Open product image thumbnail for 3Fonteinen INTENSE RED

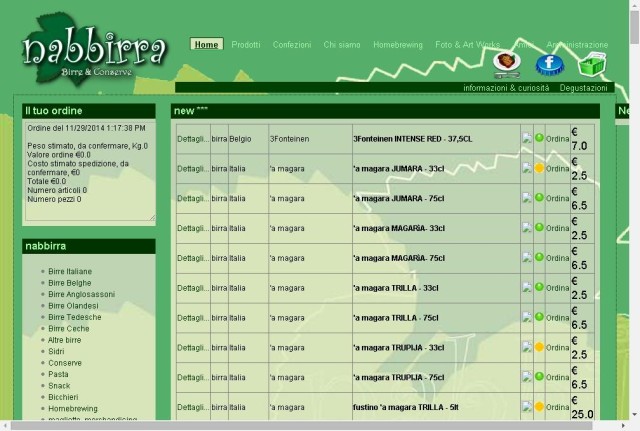click(x=527, y=138)
